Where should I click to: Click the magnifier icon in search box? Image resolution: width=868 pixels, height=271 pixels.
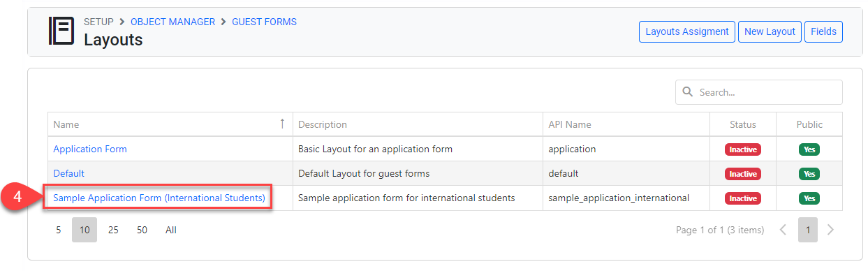tap(687, 92)
